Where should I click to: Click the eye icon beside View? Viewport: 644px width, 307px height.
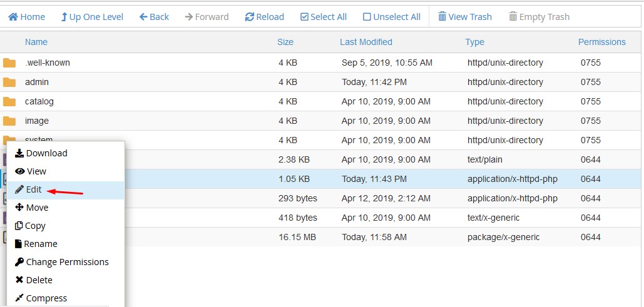(20, 171)
